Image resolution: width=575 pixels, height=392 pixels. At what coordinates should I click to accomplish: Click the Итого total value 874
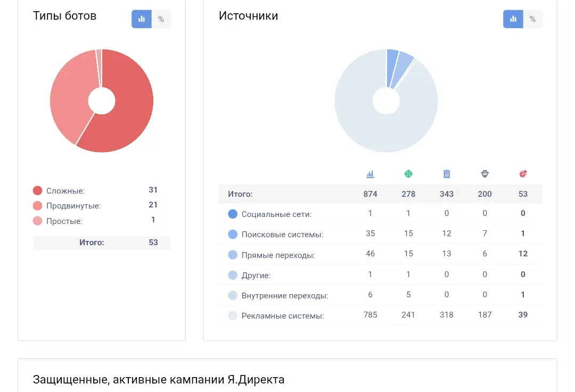371,194
